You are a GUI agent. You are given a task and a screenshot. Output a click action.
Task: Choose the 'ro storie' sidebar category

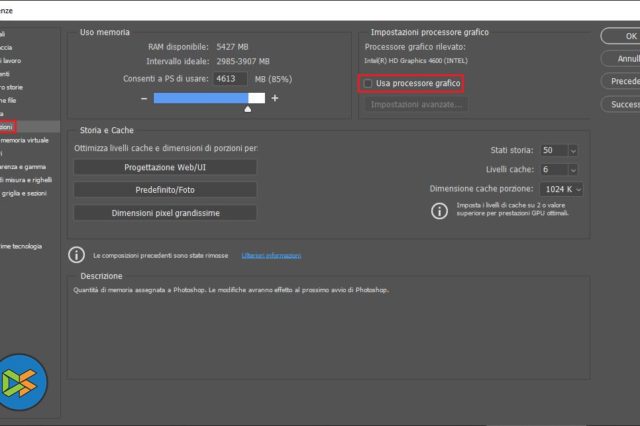click(11, 87)
